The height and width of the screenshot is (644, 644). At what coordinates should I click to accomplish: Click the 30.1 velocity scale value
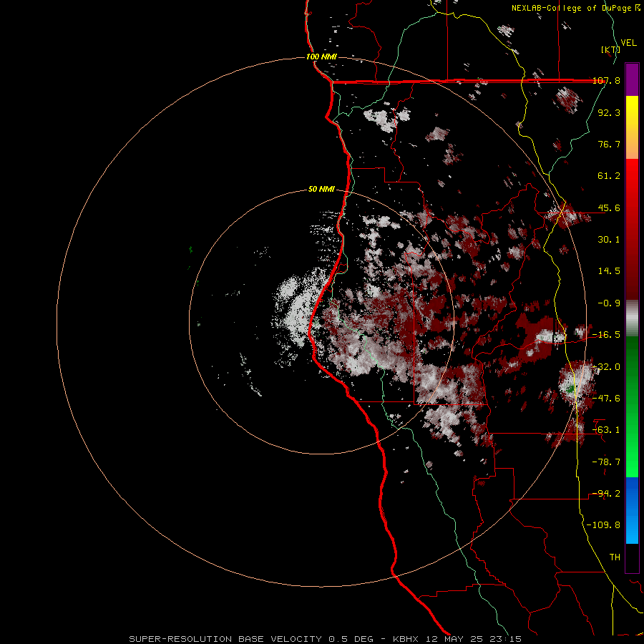coord(609,240)
